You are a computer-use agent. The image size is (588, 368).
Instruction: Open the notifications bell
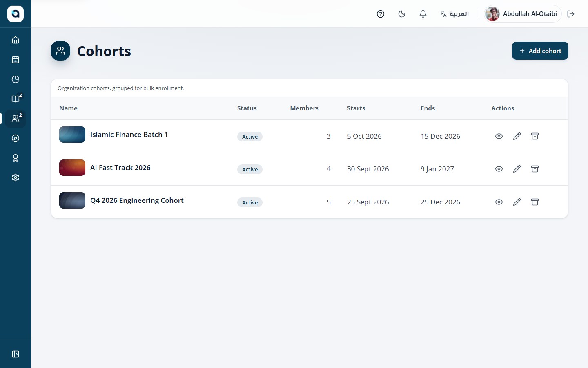tap(423, 14)
